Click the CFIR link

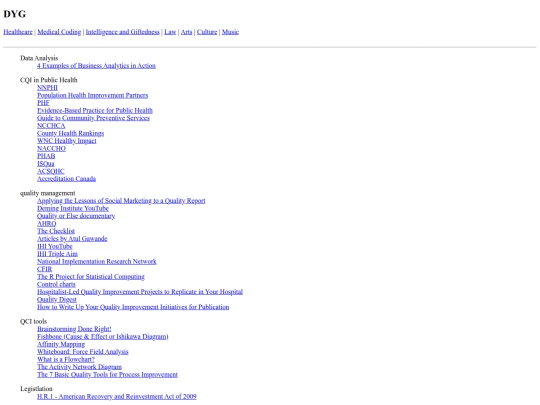(44, 269)
